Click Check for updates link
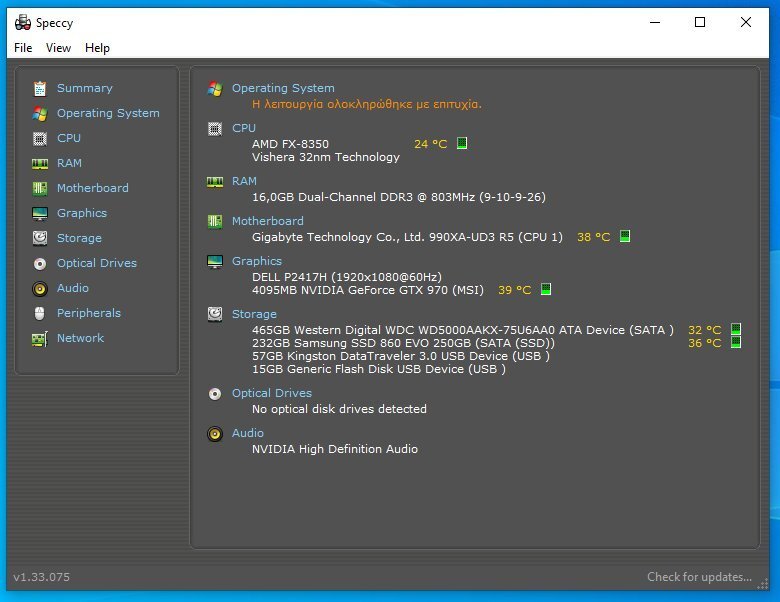The width and height of the screenshot is (780, 602). pyautogui.click(x=699, y=577)
